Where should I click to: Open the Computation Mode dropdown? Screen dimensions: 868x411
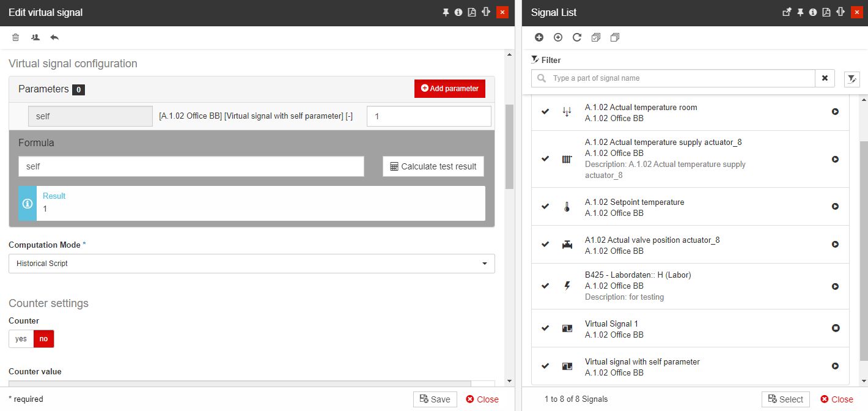point(251,264)
